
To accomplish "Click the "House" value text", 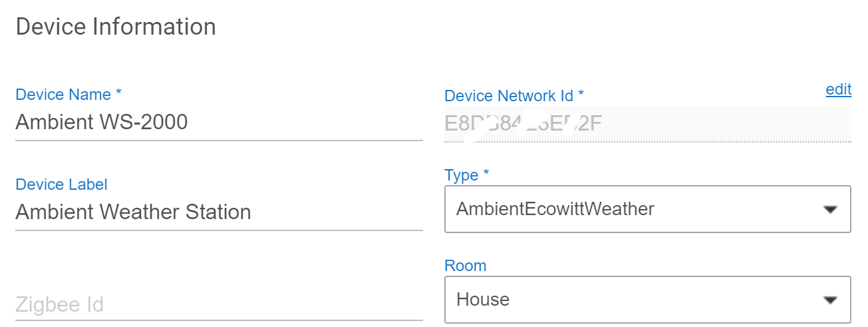I will [483, 300].
